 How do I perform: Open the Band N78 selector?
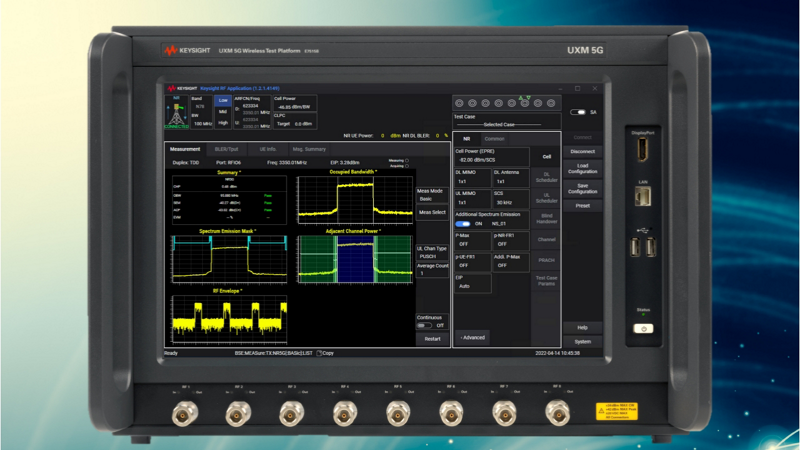201,103
